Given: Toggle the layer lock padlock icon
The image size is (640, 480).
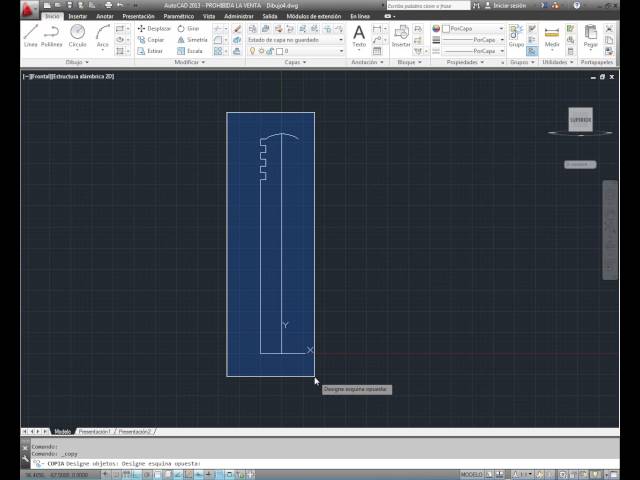Looking at the screenshot, I should point(270,51).
